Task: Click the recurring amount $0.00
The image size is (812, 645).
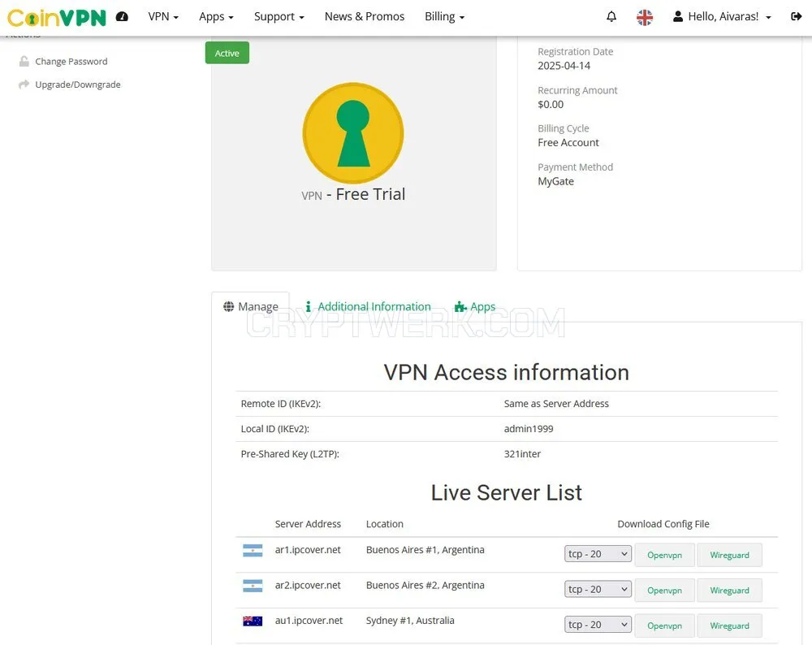Action: pyautogui.click(x=551, y=104)
